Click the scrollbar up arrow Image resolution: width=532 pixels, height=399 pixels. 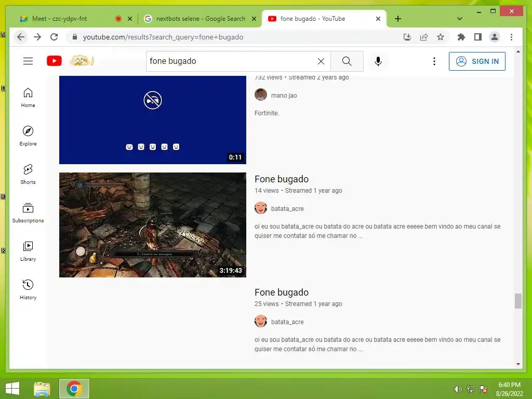coord(518,51)
